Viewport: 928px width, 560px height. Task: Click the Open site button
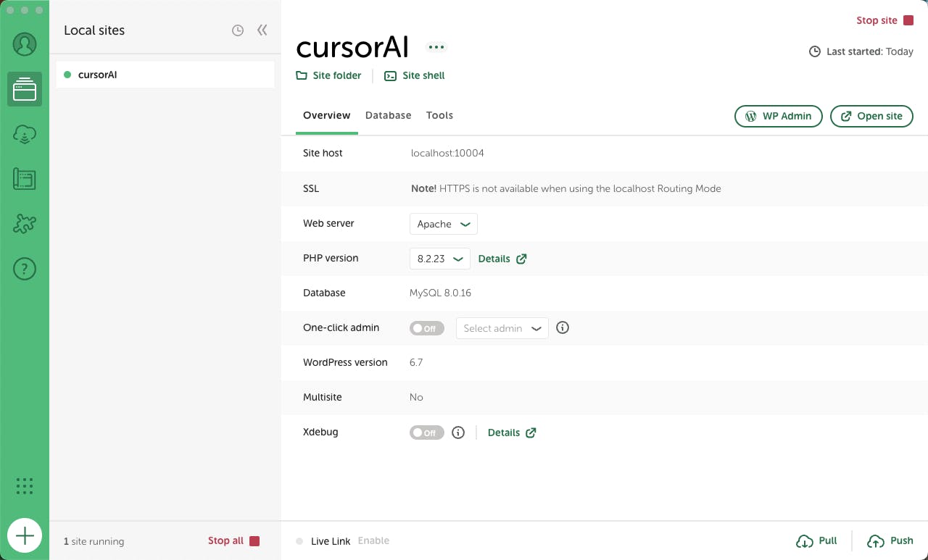(x=871, y=116)
